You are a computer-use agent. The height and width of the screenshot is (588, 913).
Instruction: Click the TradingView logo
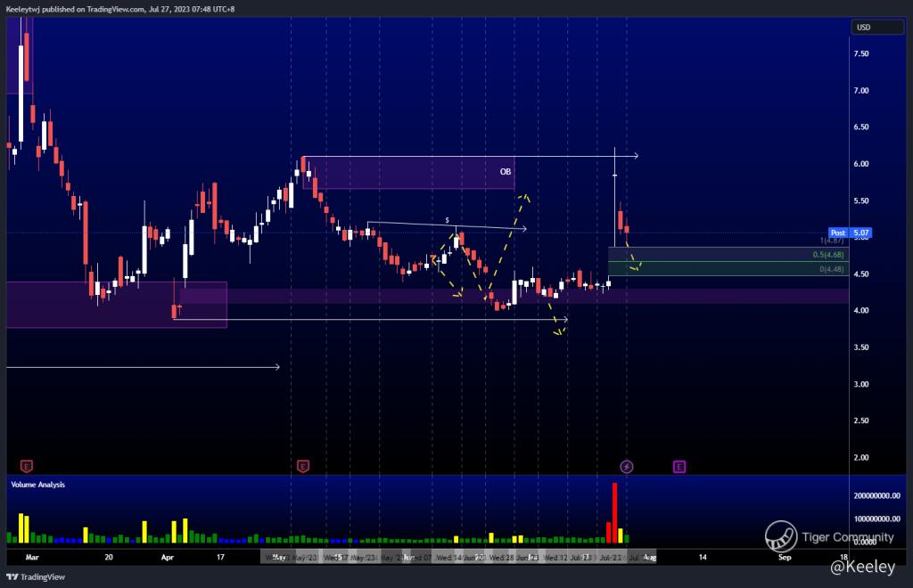tap(36, 577)
